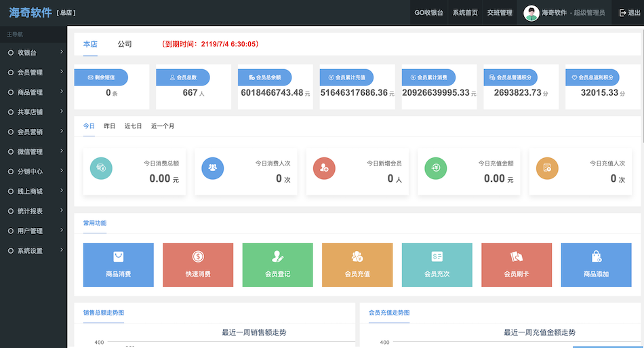
Task: Click the circle icon beside 收银台
Action: click(x=11, y=53)
